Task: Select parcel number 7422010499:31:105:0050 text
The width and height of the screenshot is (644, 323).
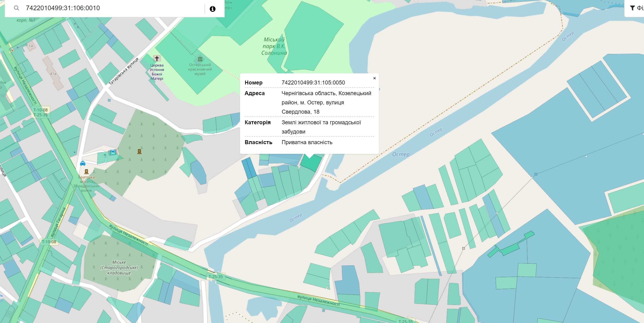Action: (313, 83)
